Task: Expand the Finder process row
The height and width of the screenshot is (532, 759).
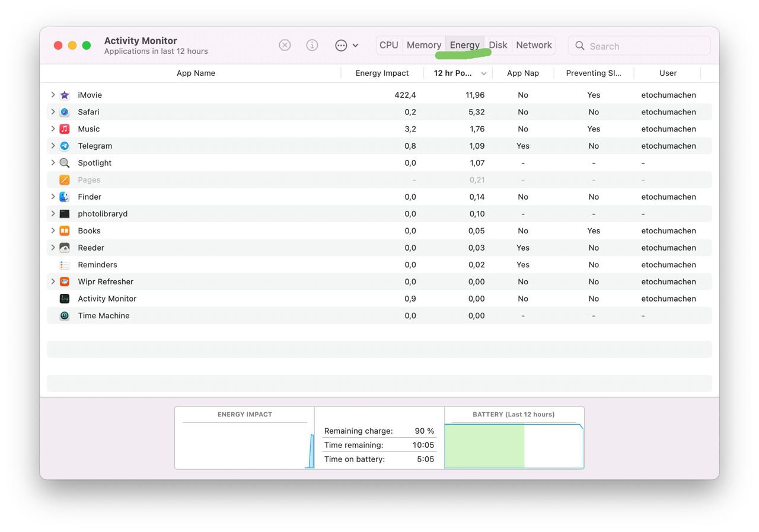Action: point(53,197)
